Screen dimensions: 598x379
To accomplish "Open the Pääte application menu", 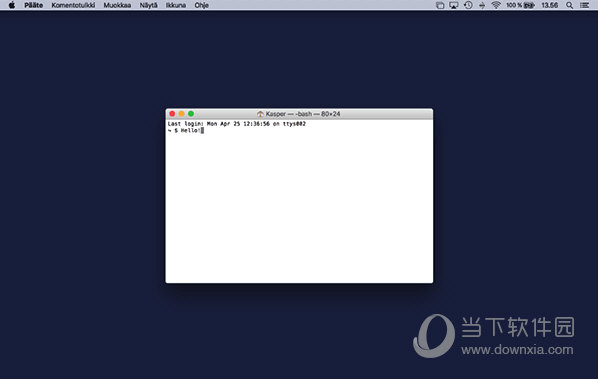I will point(34,5).
